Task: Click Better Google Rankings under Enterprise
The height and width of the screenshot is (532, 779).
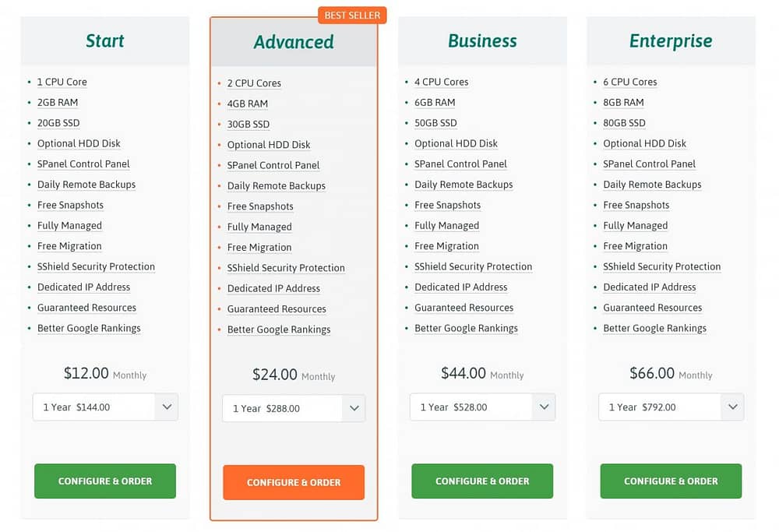Action: [655, 329]
